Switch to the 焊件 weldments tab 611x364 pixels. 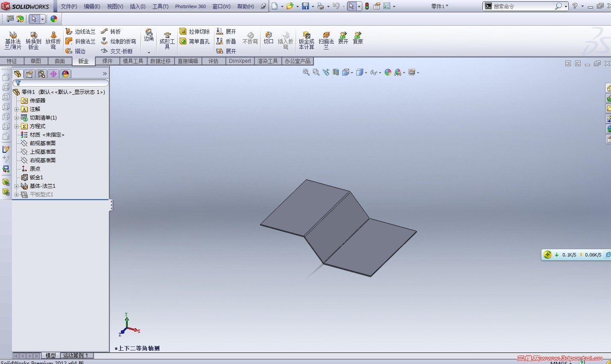108,61
